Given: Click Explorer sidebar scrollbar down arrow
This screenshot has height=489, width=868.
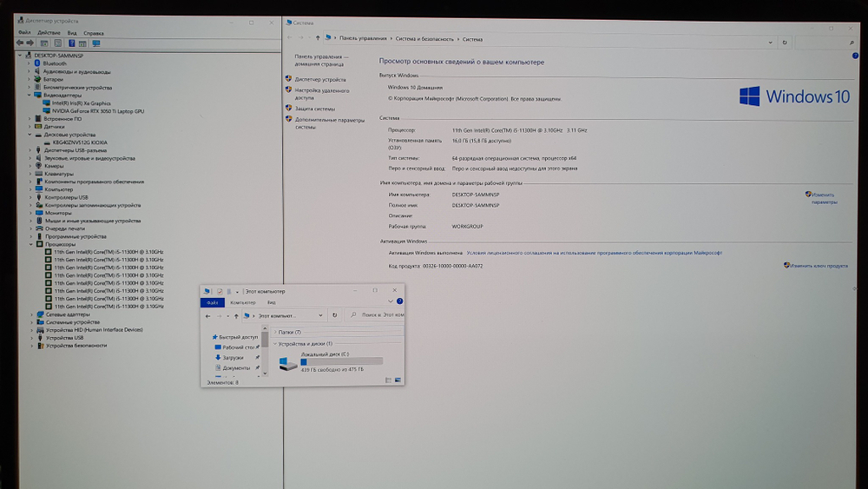Looking at the screenshot, I should pos(265,373).
